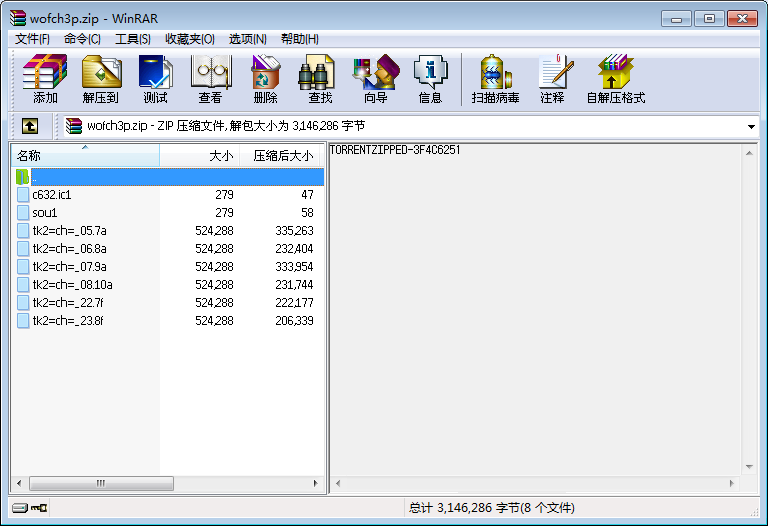
Task: Click the file list scroll left arrow
Action: (19, 483)
